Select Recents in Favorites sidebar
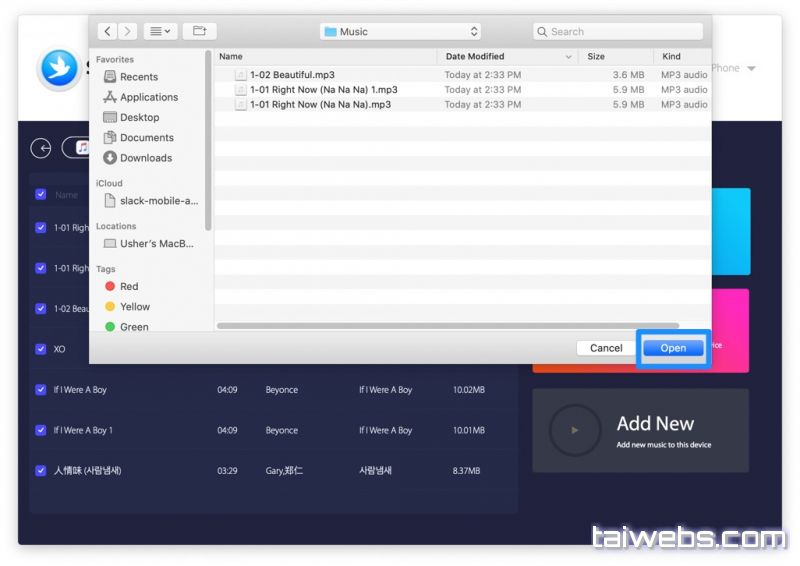The height and width of the screenshot is (566, 800). coord(138,77)
